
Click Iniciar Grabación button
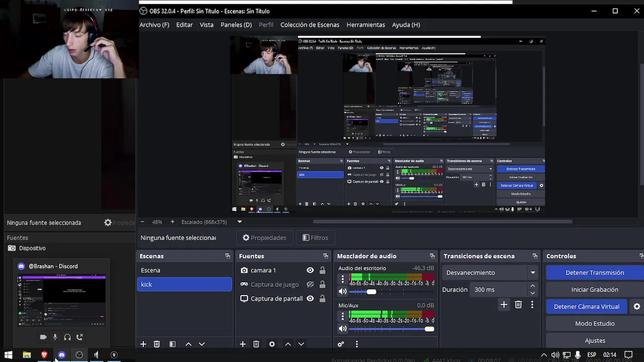click(x=595, y=290)
